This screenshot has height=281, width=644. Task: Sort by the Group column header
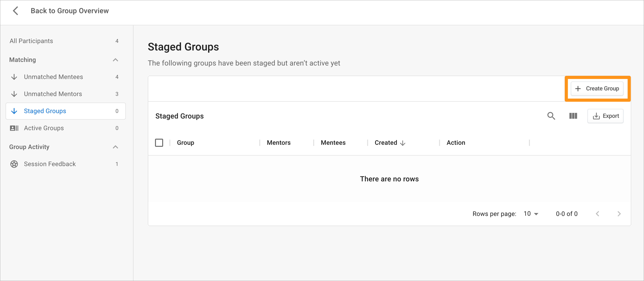tap(186, 143)
